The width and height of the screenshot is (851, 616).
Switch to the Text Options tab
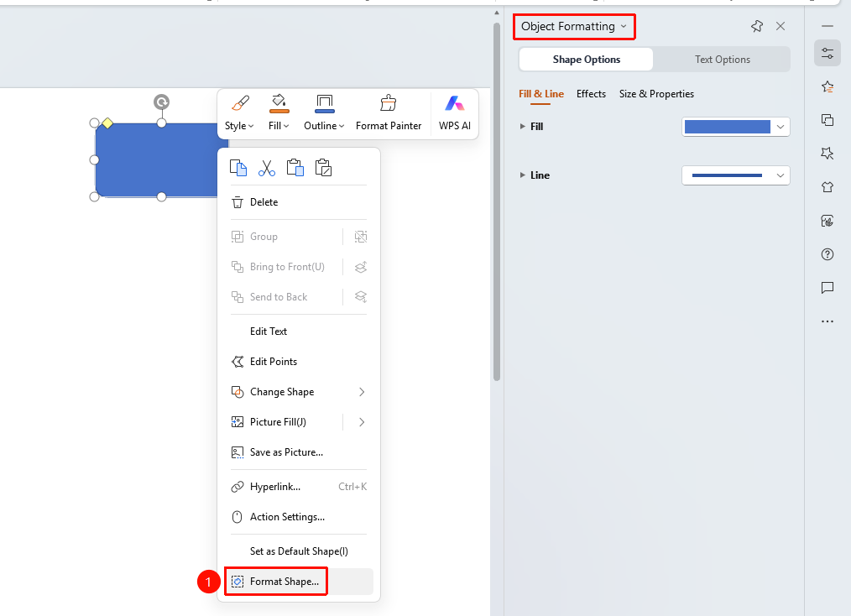tap(723, 59)
